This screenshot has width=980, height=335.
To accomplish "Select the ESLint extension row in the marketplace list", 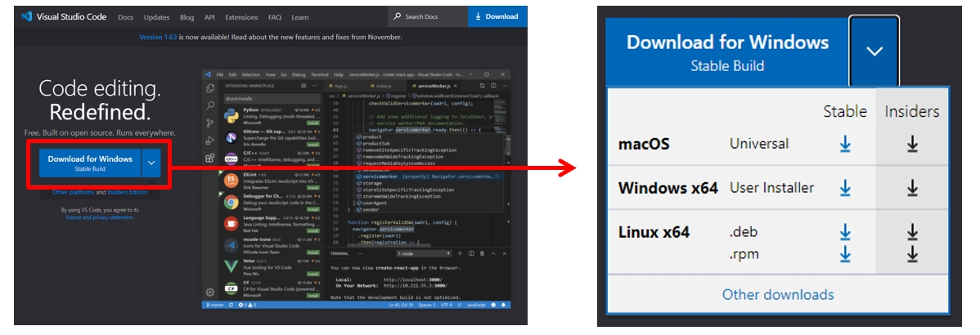I will (272, 182).
